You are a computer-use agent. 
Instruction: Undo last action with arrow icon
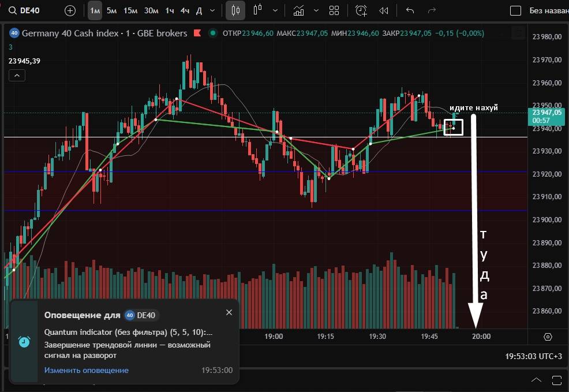click(410, 10)
